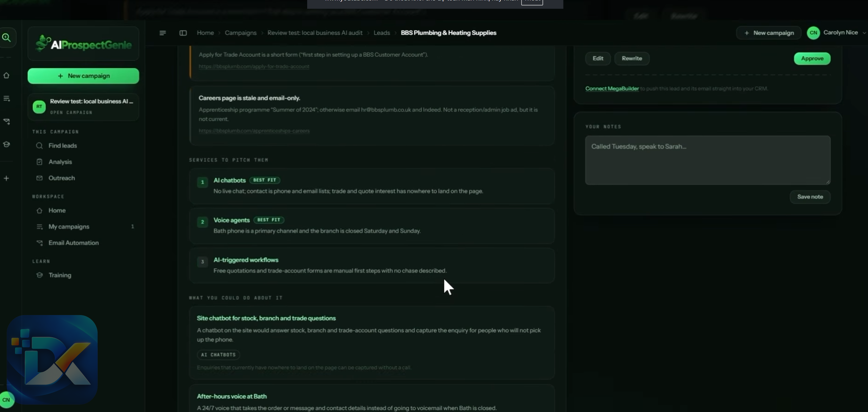The image size is (868, 412).
Task: Open home icon in the narrow rail
Action: pos(6,75)
